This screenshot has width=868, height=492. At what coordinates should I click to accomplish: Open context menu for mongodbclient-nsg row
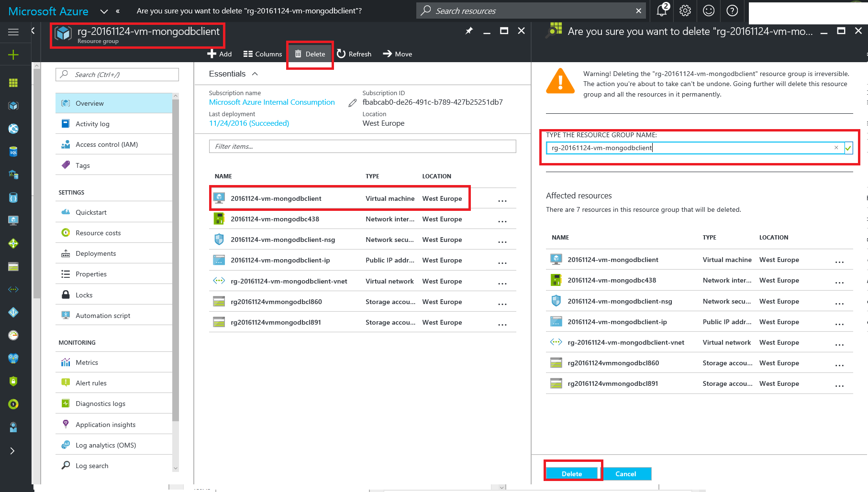click(x=502, y=242)
